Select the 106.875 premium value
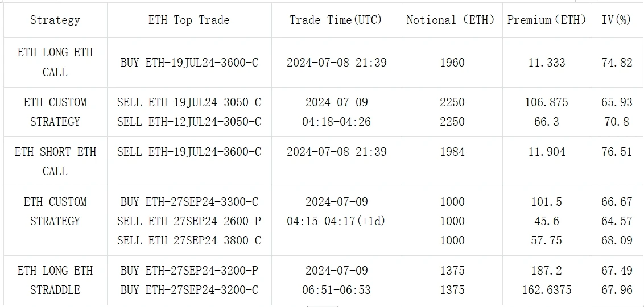This screenshot has width=644, height=307. [x=546, y=102]
